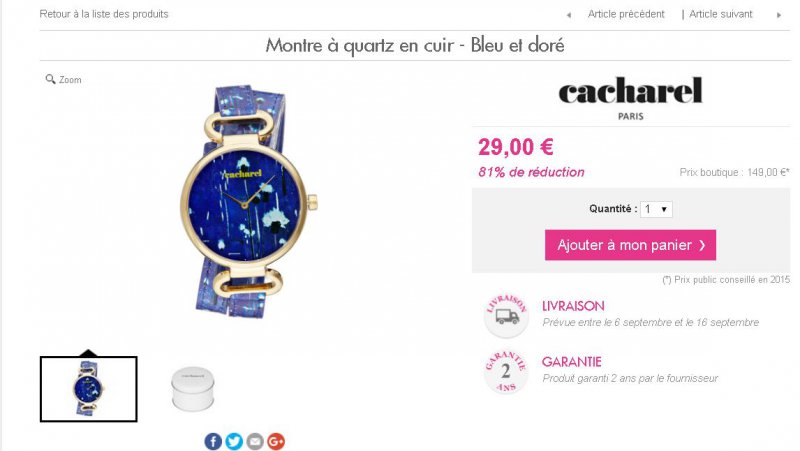The width and height of the screenshot is (800, 451).
Task: Share the product on Facebook
Action: 213,441
